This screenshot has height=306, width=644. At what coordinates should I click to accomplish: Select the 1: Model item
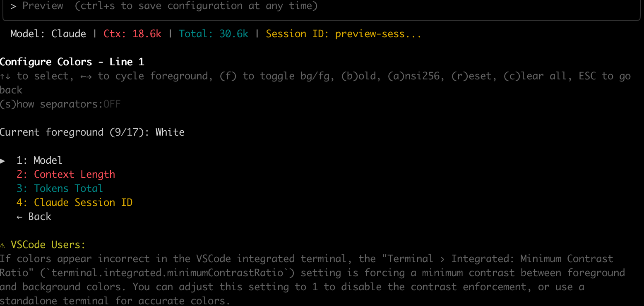point(39,160)
